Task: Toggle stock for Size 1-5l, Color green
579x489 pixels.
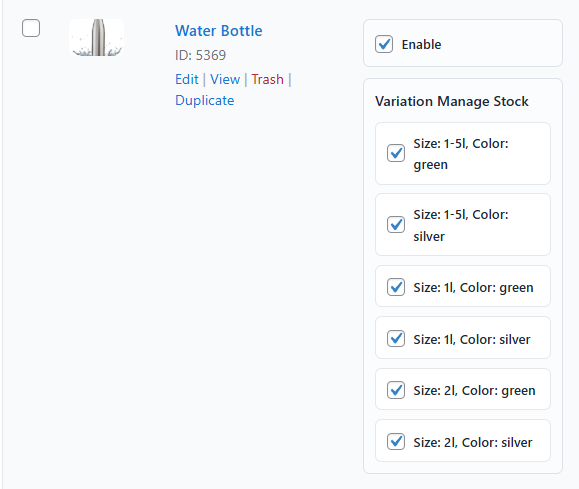Action: click(396, 153)
